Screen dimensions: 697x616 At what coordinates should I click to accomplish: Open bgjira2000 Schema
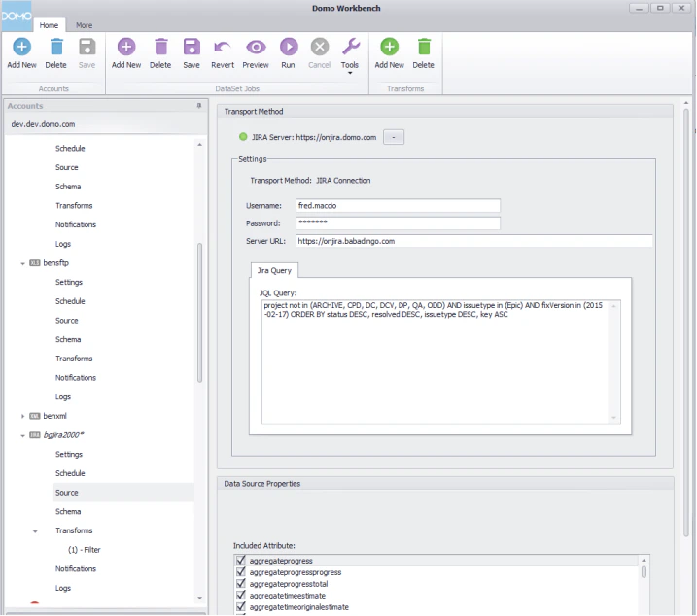68,512
